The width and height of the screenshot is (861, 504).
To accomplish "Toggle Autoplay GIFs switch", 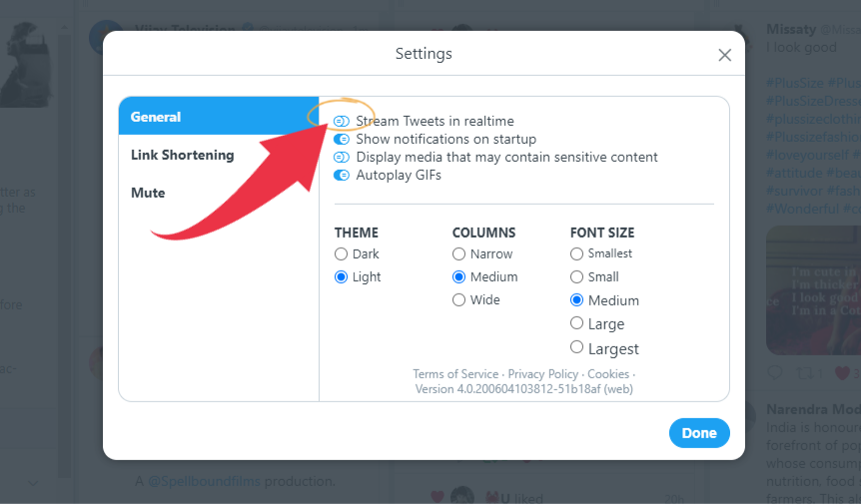I will coord(342,176).
